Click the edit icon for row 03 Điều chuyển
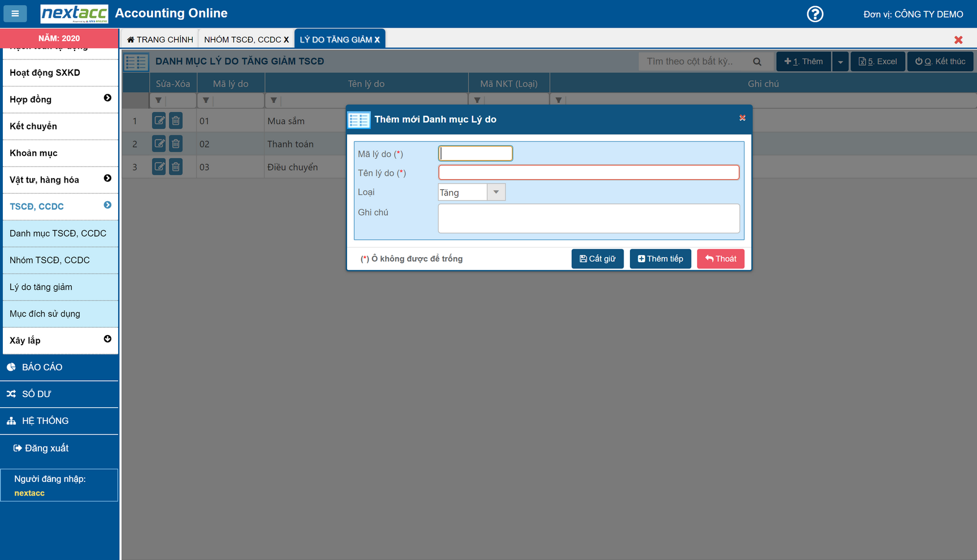Image resolution: width=977 pixels, height=560 pixels. [x=159, y=167]
